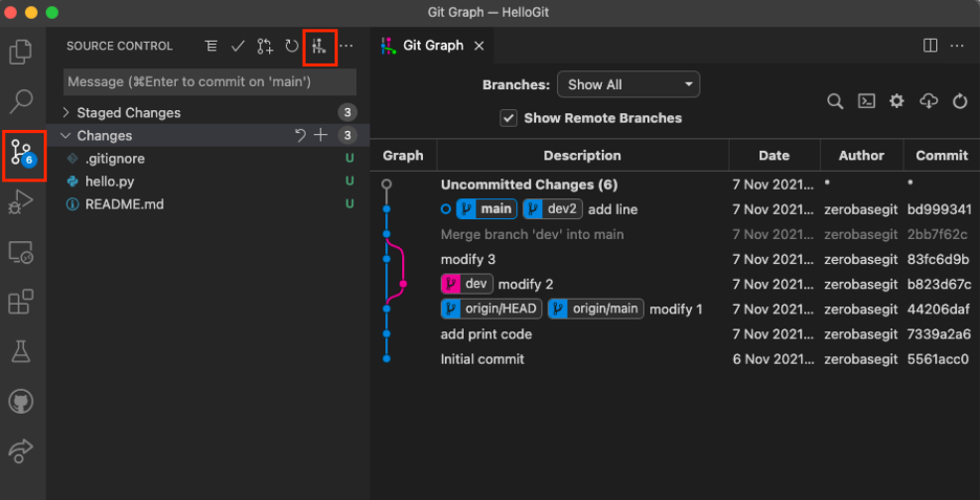Commit staged changes with checkmark

tap(237, 47)
